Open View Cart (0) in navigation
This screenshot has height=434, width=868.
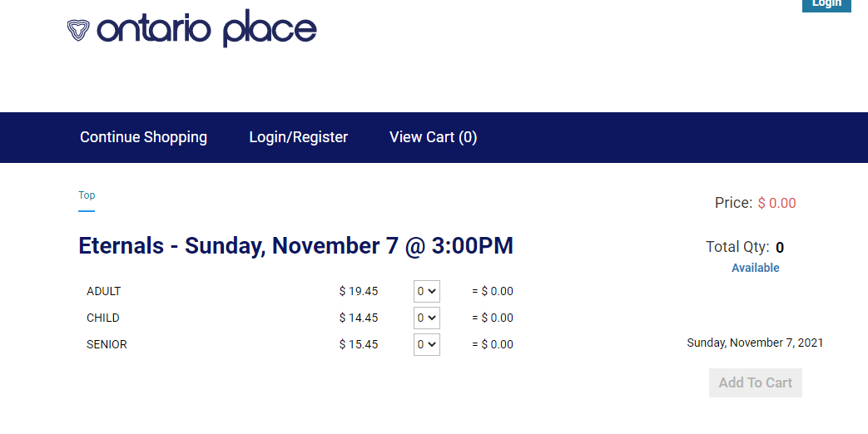coord(433,137)
